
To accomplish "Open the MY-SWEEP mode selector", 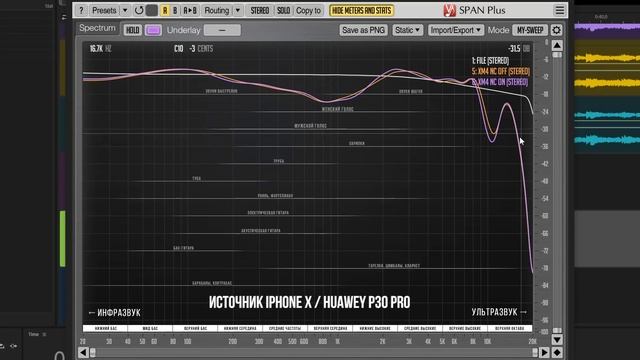I will 530,30.
